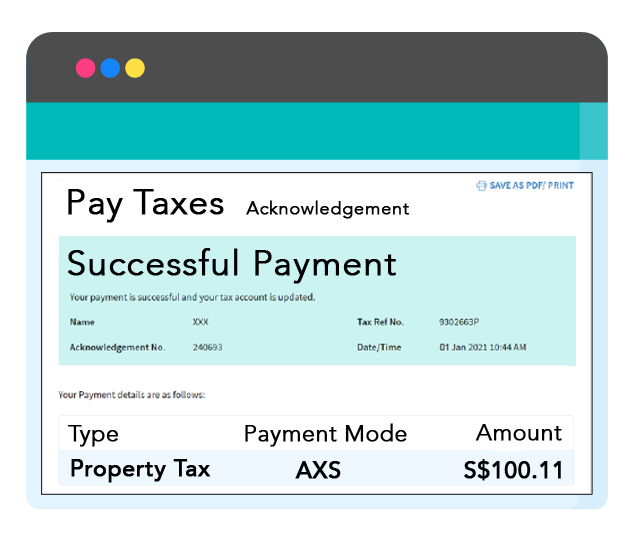634x542 pixels.
Task: Select the Acknowledgement No. value 240693
Action: (207, 347)
